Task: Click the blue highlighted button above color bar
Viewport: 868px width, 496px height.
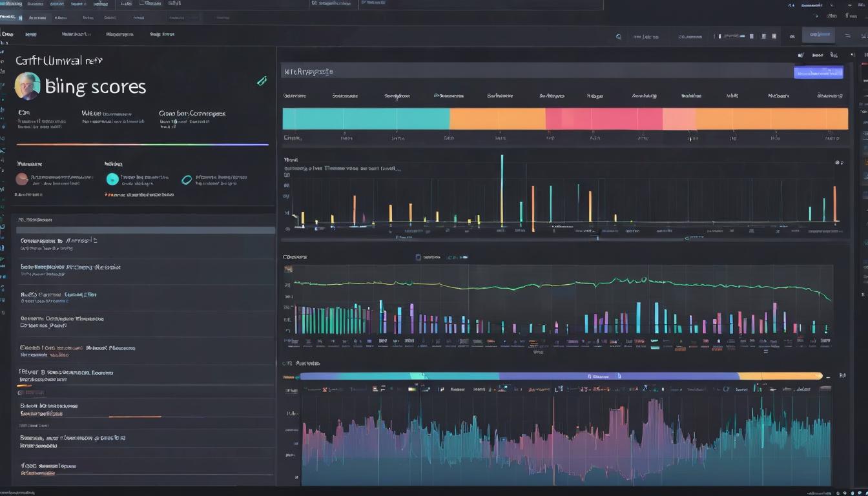Action: [818, 72]
